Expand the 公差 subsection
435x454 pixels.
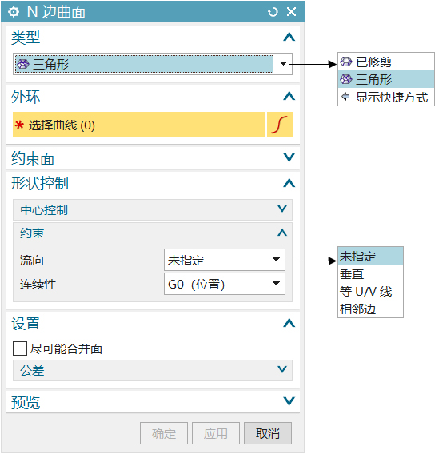pos(282,369)
